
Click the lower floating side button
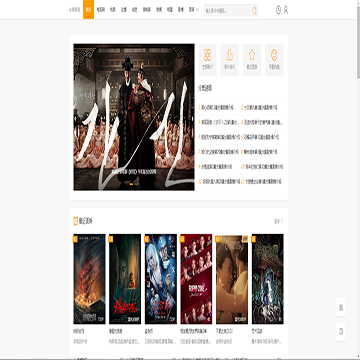pos(341,331)
